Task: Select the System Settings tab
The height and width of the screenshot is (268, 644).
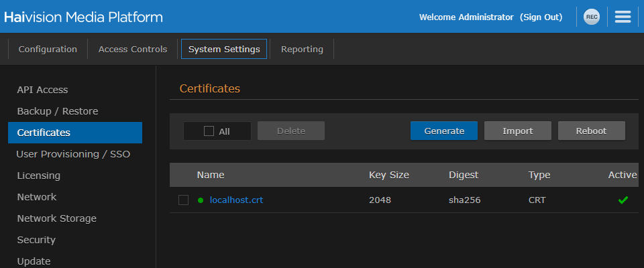Action: coord(224,49)
